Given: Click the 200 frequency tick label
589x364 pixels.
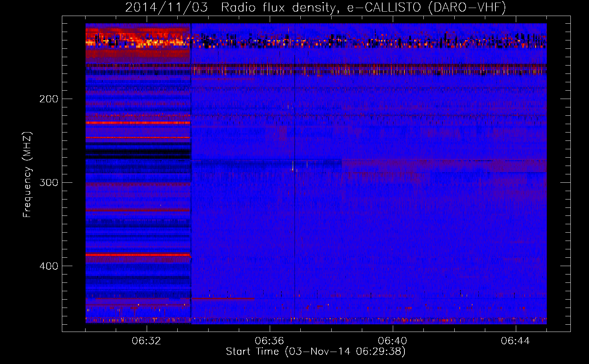Looking at the screenshot, I should pos(49,99).
